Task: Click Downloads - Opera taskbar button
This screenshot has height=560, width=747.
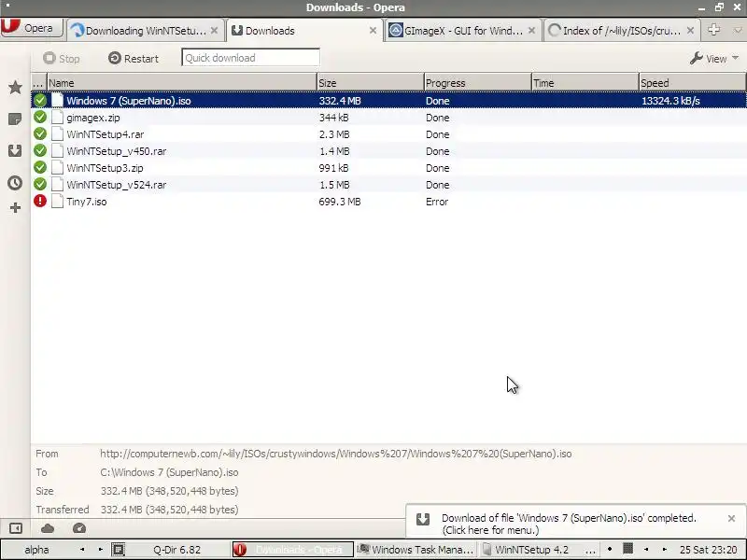Action: [292, 550]
